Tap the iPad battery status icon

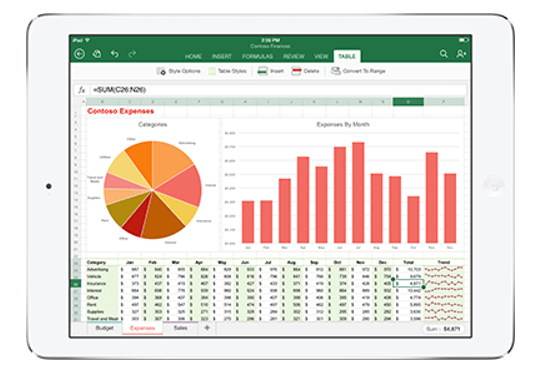click(463, 40)
